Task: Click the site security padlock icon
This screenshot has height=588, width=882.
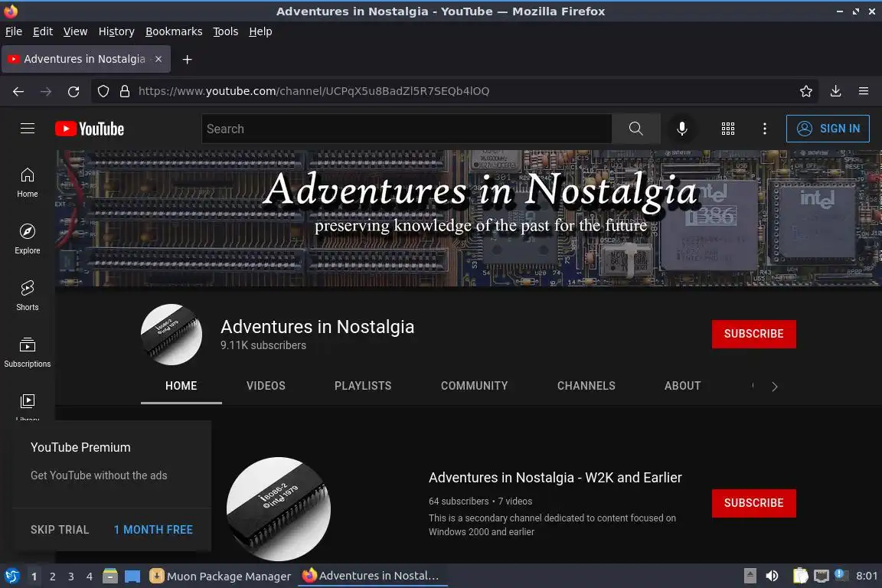Action: pyautogui.click(x=125, y=91)
